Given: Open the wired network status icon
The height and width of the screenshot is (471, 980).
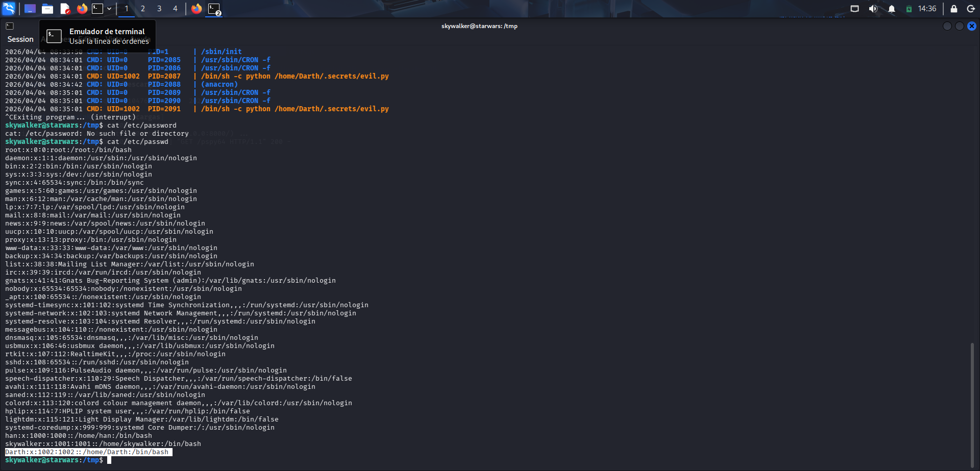Looking at the screenshot, I should click(854, 9).
